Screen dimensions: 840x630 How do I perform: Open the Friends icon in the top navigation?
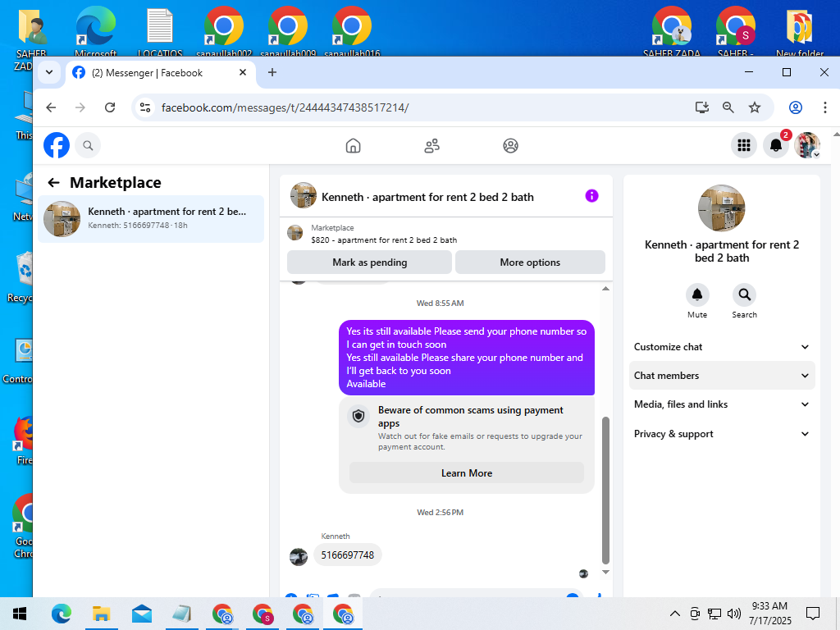click(x=431, y=146)
